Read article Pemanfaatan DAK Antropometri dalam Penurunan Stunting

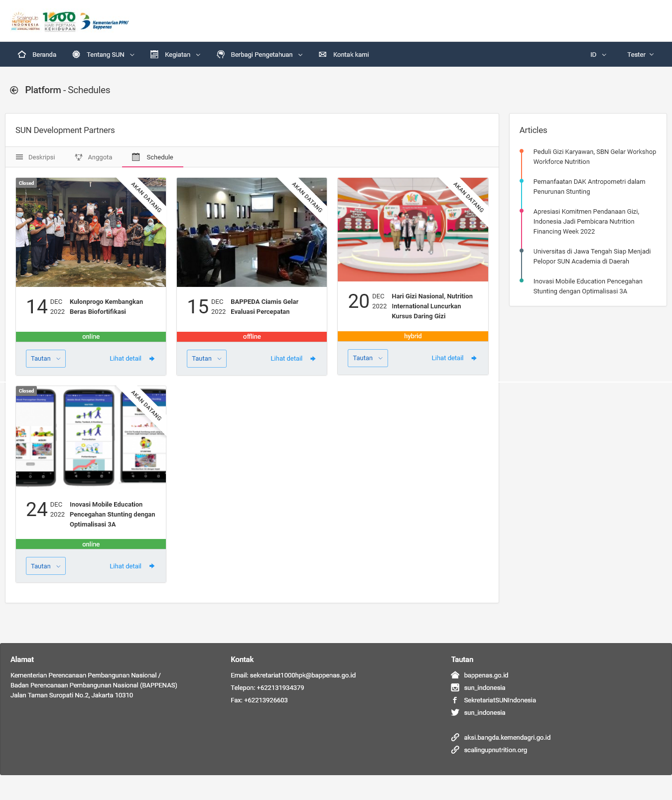pos(589,186)
